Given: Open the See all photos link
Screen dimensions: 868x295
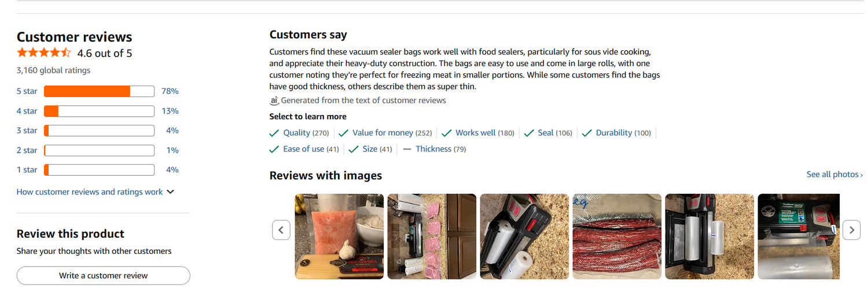Looking at the screenshot, I should (834, 174).
